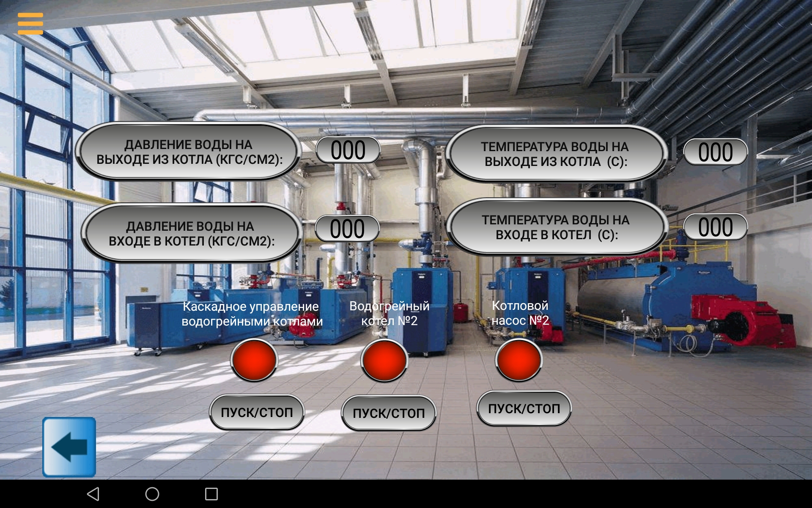Screen dimensions: 812x508
Task: Click the boiler inlet water temperature value field
Action: point(715,227)
